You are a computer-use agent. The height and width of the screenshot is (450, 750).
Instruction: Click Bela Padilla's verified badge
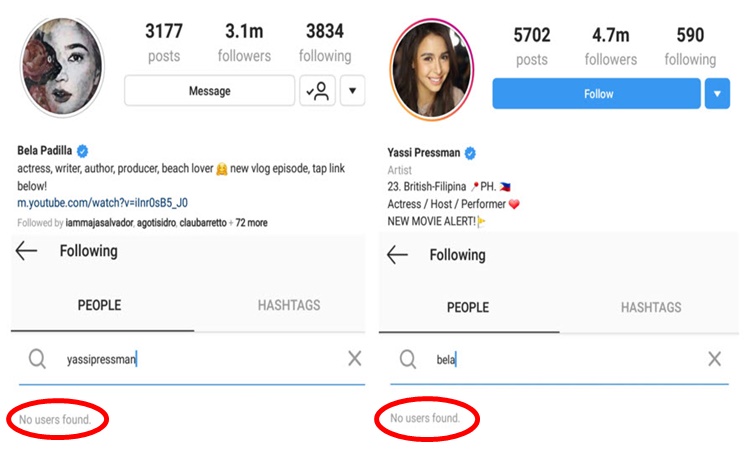click(83, 151)
